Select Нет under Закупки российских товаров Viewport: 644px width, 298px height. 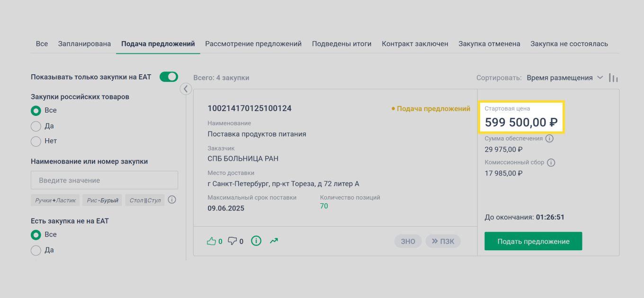tap(36, 141)
